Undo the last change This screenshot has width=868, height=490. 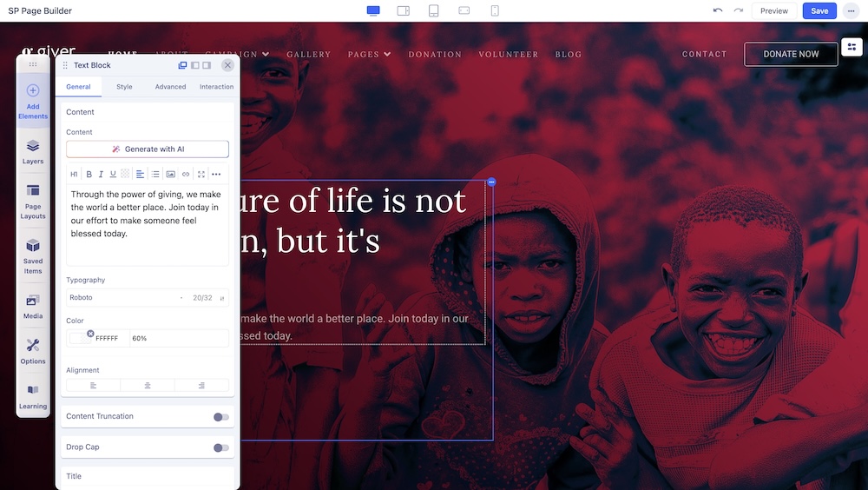[x=718, y=10]
